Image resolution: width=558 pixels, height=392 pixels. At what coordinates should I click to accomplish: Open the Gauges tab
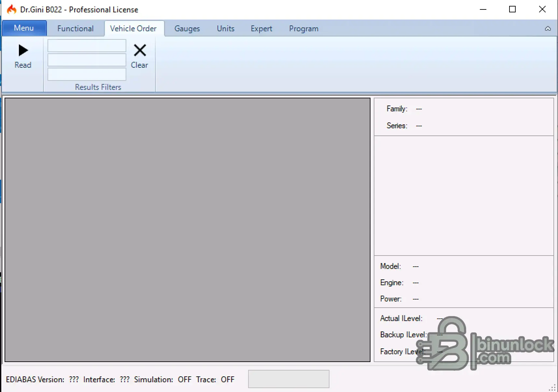(187, 29)
